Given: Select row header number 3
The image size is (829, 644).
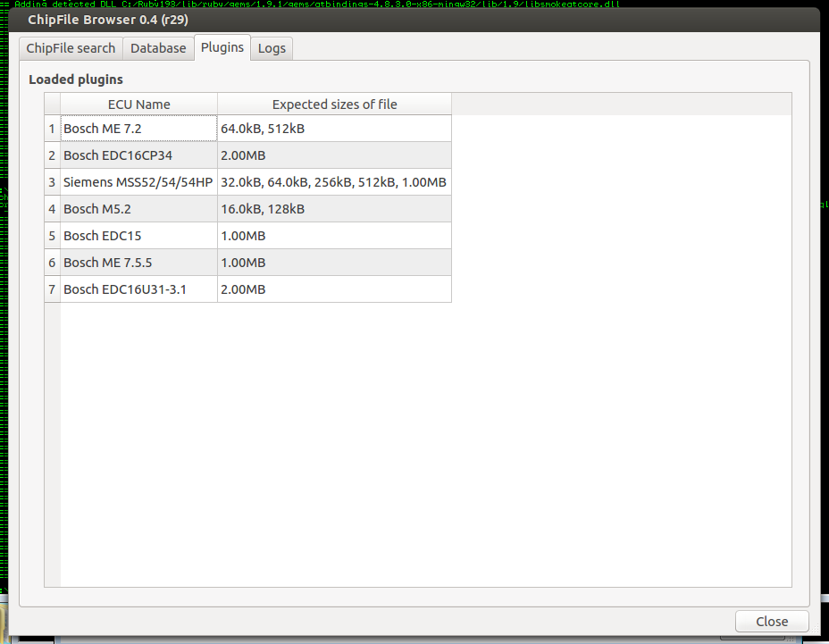Looking at the screenshot, I should pos(53,182).
